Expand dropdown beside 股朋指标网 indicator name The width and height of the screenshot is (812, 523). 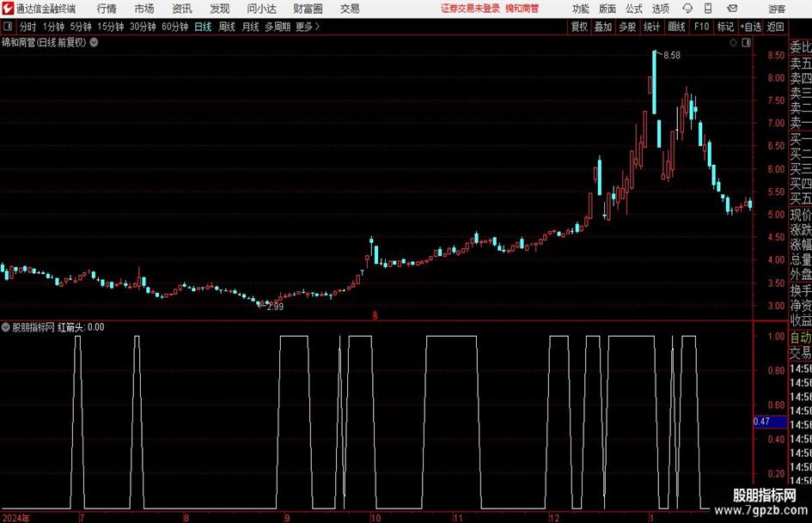[6, 327]
